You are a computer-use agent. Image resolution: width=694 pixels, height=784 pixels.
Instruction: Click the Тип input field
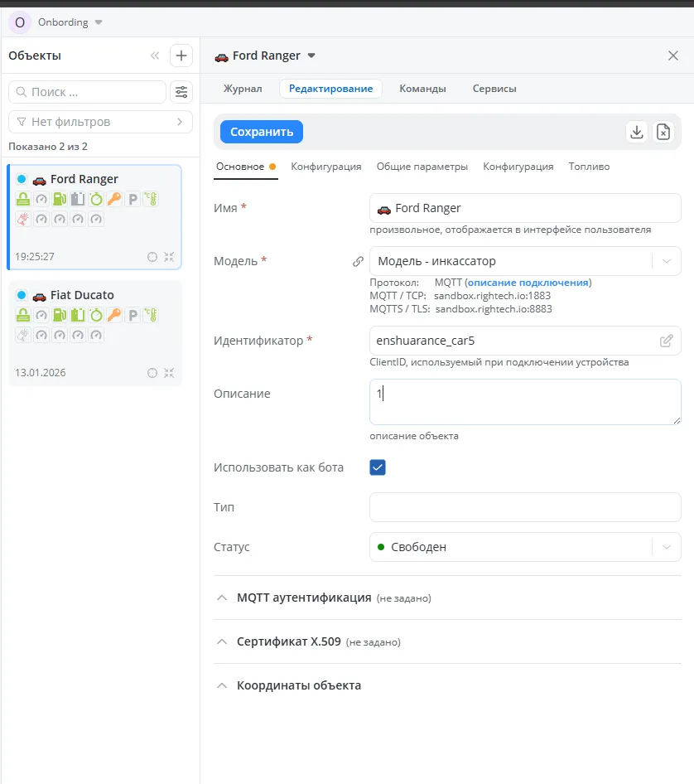[525, 506]
